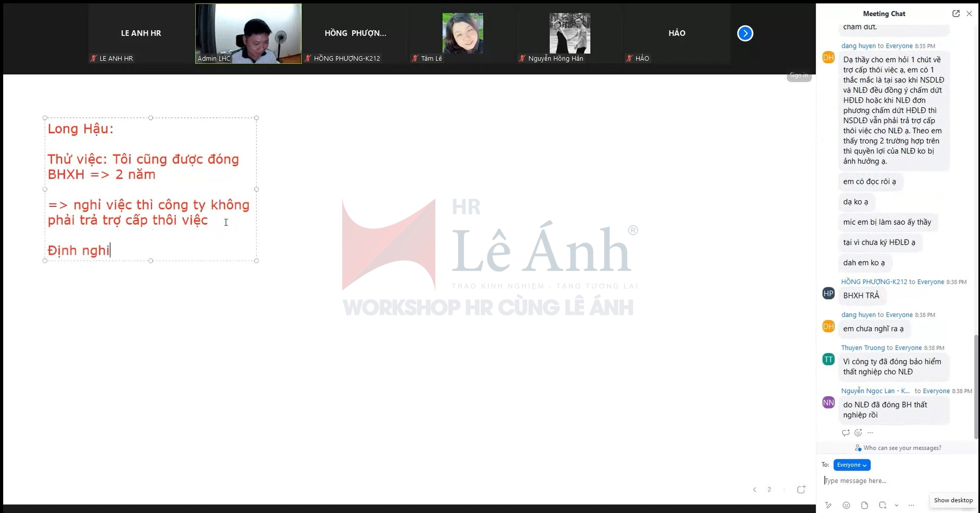
Task: Select Admin LHC video thumbnail
Action: [x=248, y=33]
